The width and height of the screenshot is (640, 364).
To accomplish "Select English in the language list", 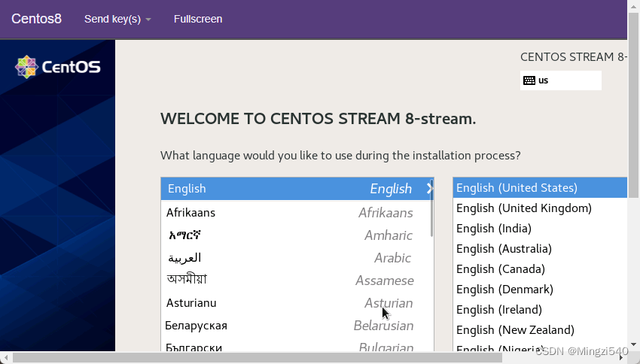I will pos(297,189).
